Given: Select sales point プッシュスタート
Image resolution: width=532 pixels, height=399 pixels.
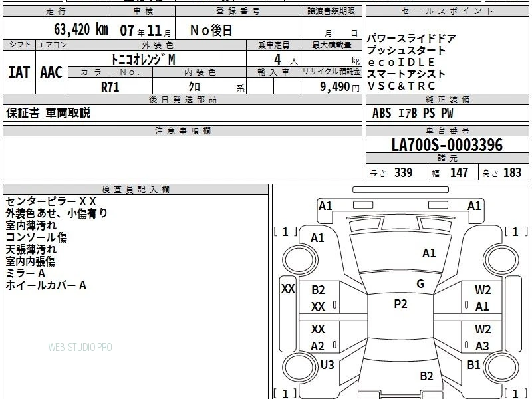Looking at the screenshot, I should coord(406,50).
